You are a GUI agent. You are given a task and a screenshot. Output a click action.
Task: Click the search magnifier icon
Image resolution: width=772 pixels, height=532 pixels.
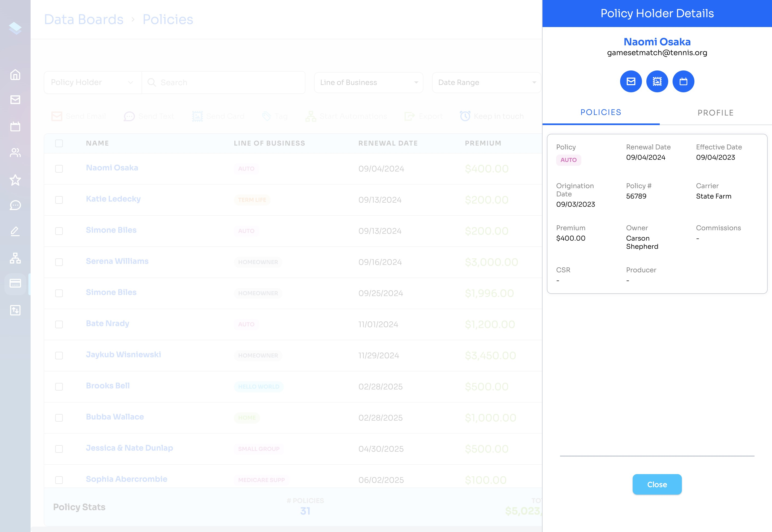pyautogui.click(x=152, y=82)
